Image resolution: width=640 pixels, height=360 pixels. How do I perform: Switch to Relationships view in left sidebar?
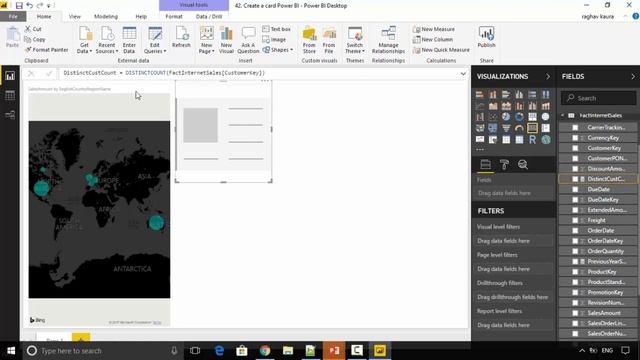(x=10, y=115)
